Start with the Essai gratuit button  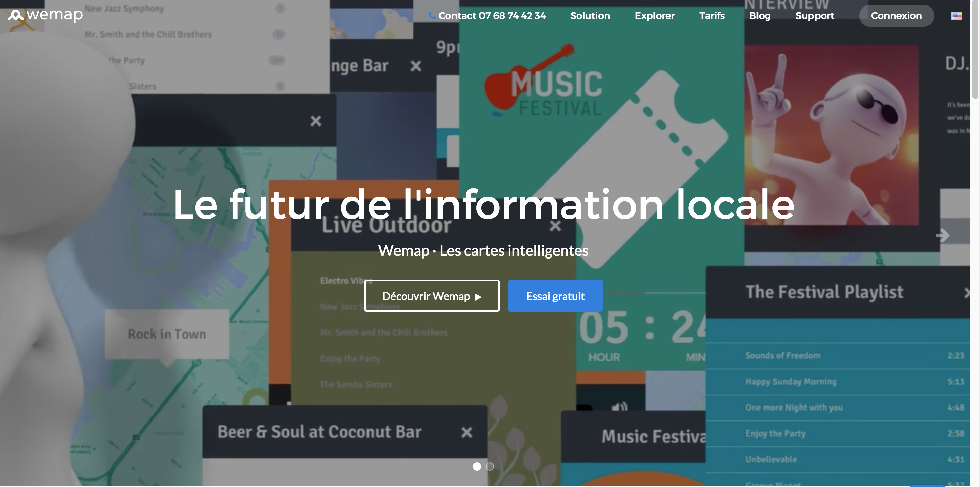555,296
